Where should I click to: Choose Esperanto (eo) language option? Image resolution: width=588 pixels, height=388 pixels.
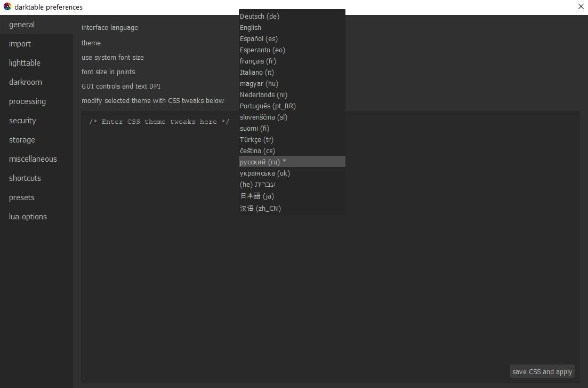pyautogui.click(x=292, y=50)
